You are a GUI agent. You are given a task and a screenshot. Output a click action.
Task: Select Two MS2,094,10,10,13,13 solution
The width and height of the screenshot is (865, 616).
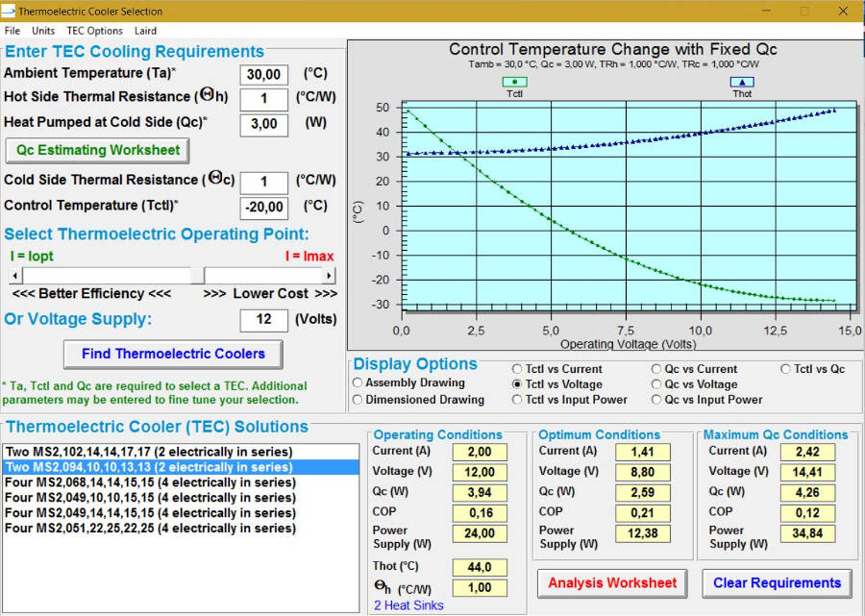tap(181, 467)
